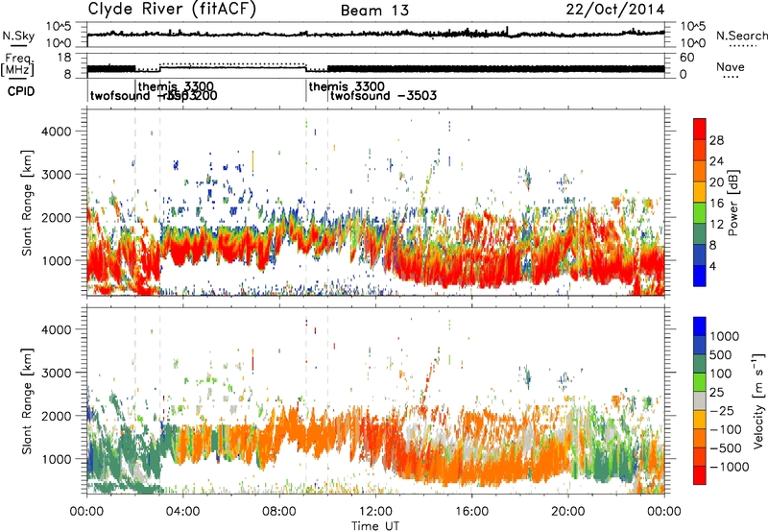The height and width of the screenshot is (532, 768).
Task: Select the "N.Search" legend label
Action: (x=741, y=36)
